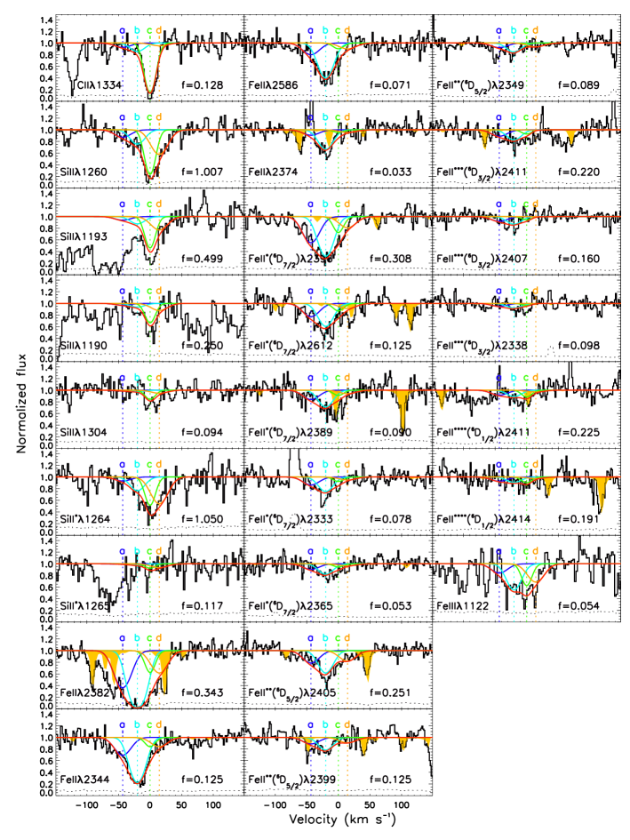630x840 pixels.
Task: Select the f=0.225 value
Action: tap(578, 432)
